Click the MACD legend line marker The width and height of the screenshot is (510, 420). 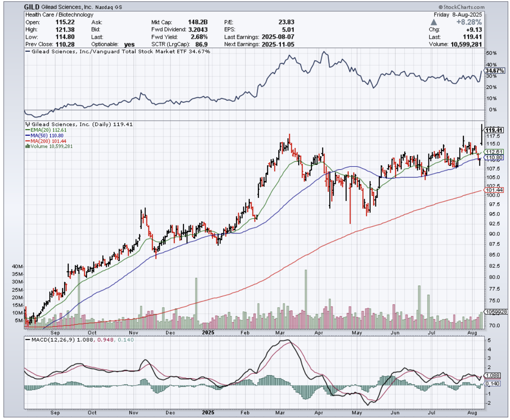28,340
